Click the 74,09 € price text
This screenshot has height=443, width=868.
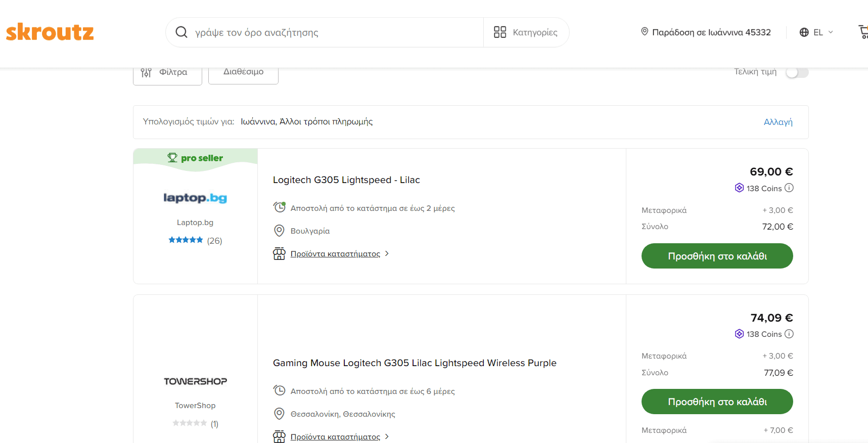(x=772, y=318)
